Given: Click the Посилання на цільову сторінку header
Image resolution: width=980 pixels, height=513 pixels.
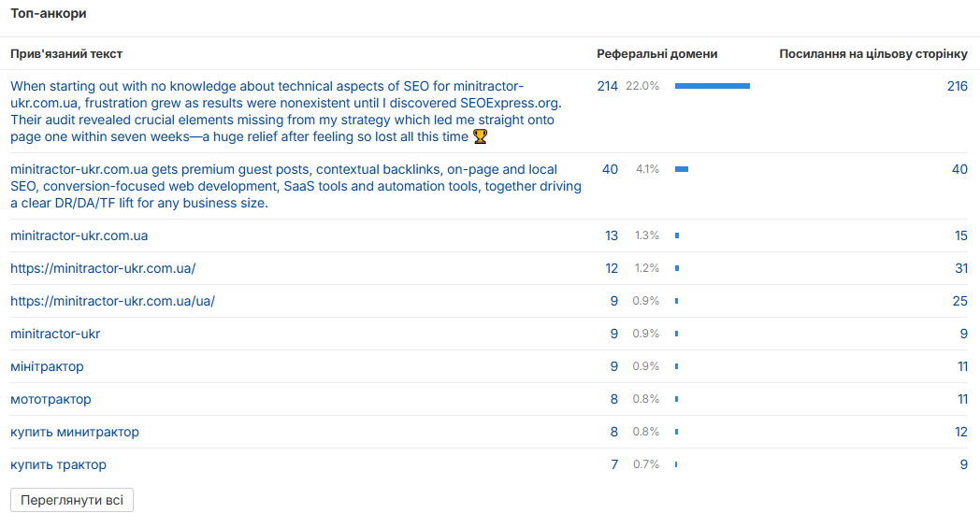Looking at the screenshot, I should click(x=873, y=54).
